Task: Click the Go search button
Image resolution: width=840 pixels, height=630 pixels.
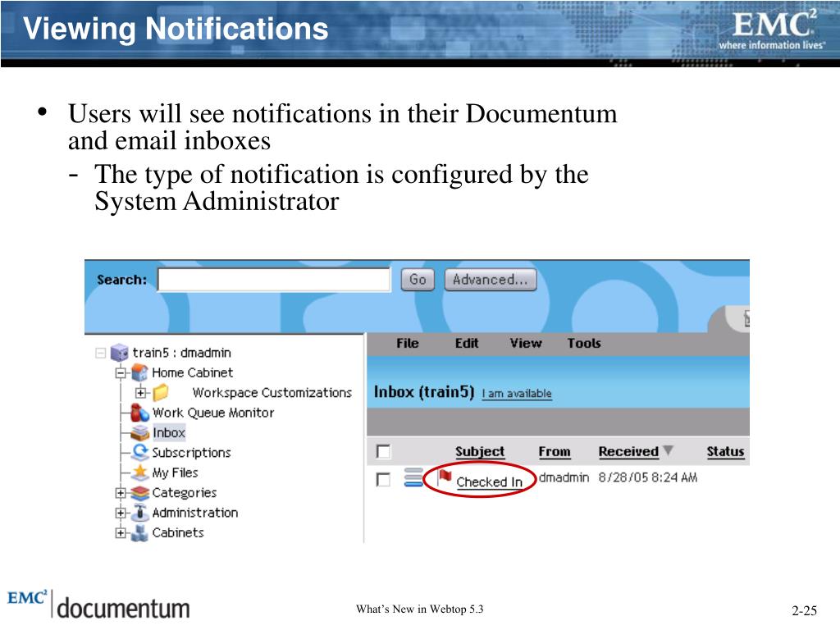Action: tap(418, 280)
